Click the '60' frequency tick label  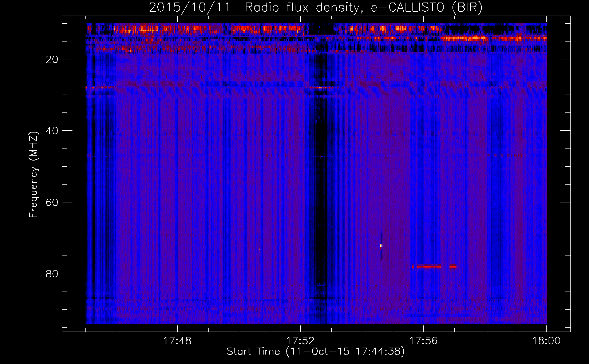tap(52, 202)
